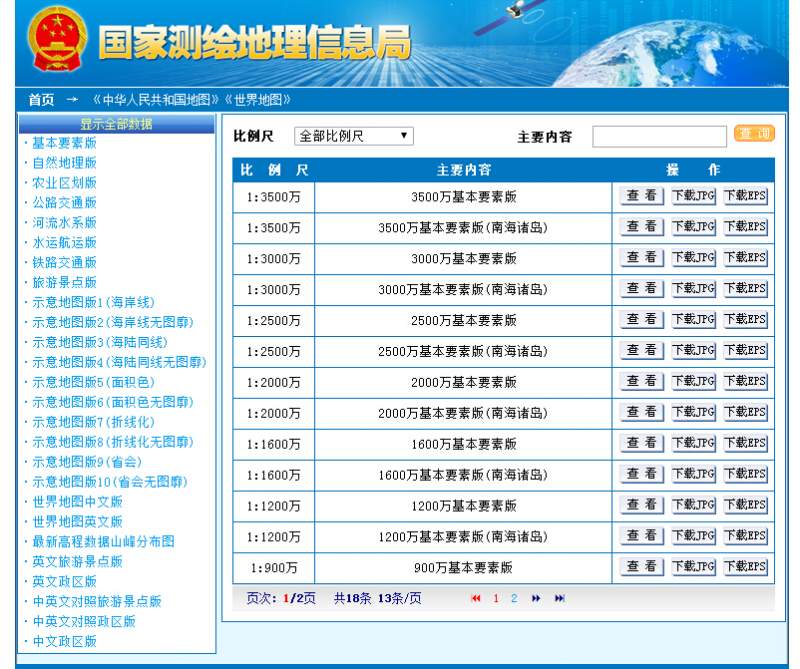Select 英文政区版 in sidebar
The height and width of the screenshot is (669, 800).
click(64, 581)
